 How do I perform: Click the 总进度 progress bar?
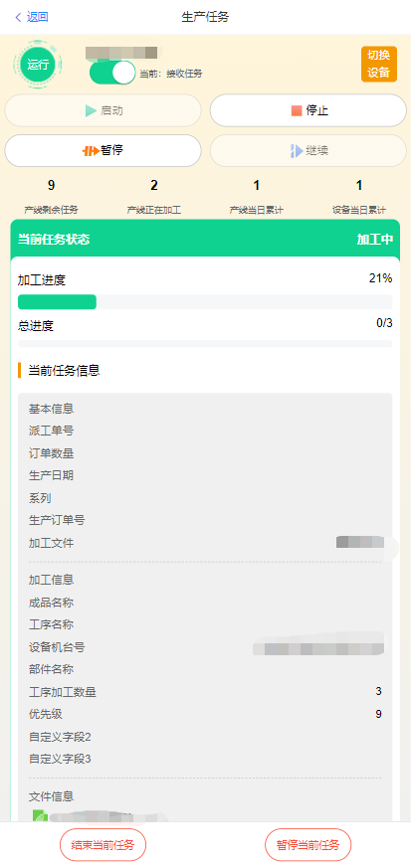coord(205,344)
